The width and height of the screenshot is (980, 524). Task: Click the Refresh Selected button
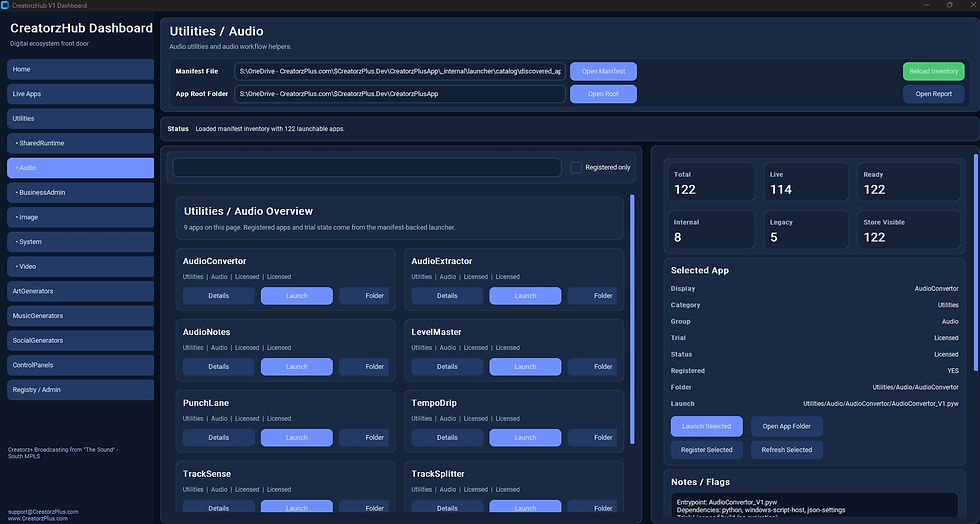point(786,450)
